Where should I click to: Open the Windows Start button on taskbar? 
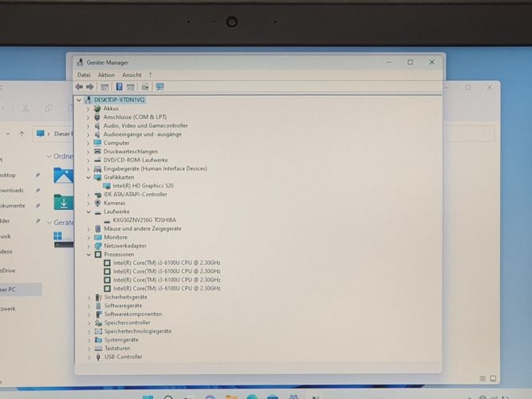[x=148, y=397]
